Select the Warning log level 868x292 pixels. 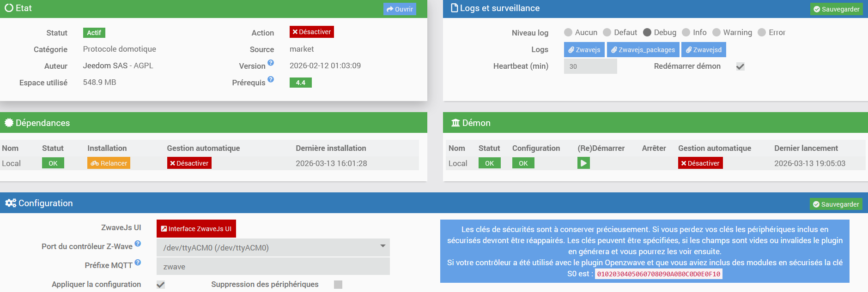pos(716,32)
